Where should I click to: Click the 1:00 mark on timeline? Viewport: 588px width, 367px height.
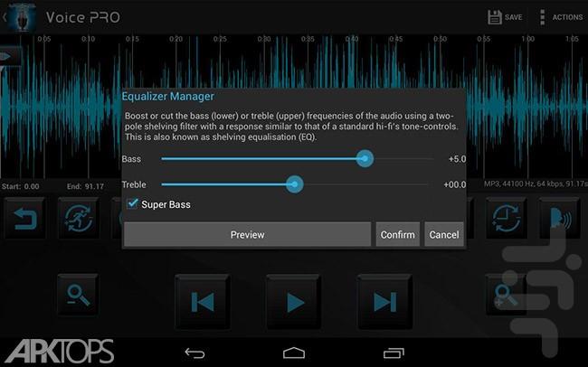click(527, 39)
